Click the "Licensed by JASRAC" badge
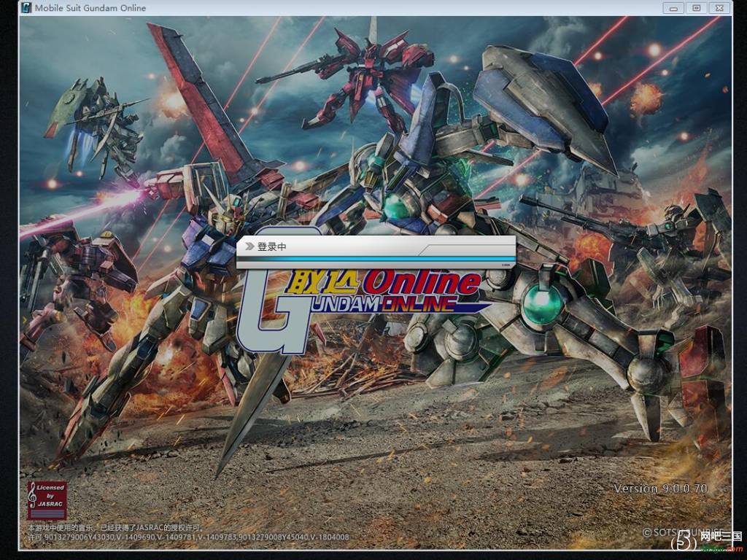Screen dimensions: 747x560 click(47, 500)
